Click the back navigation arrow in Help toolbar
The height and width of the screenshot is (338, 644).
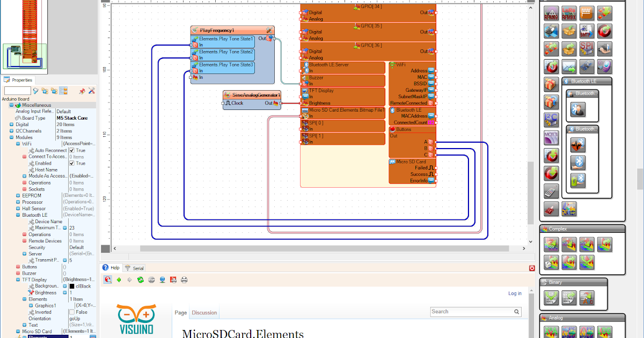tap(119, 280)
